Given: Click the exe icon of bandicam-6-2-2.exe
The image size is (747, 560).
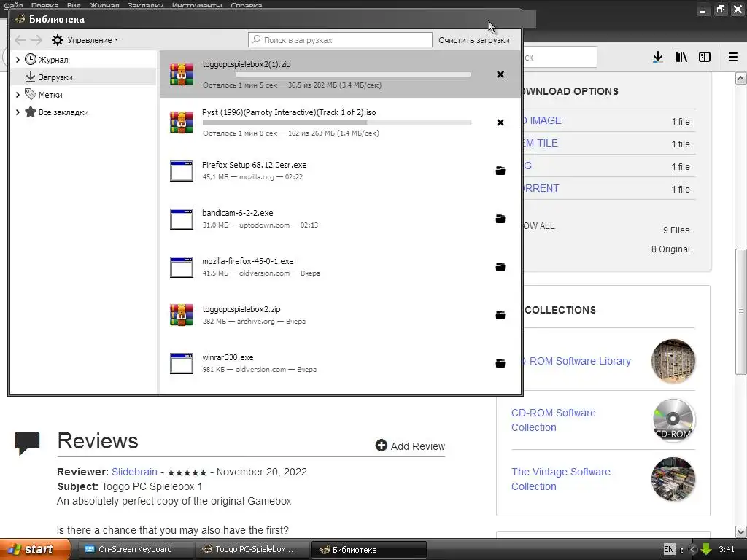Looking at the screenshot, I should click(x=182, y=219).
